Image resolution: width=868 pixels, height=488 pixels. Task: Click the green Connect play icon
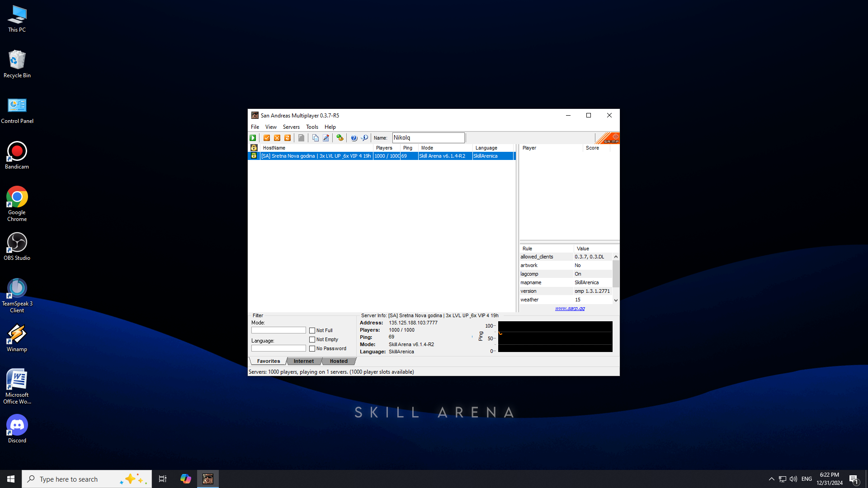click(253, 138)
